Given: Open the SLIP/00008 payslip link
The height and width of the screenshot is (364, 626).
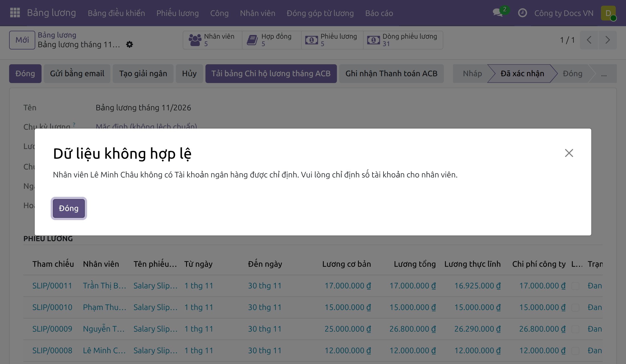Looking at the screenshot, I should point(52,351).
